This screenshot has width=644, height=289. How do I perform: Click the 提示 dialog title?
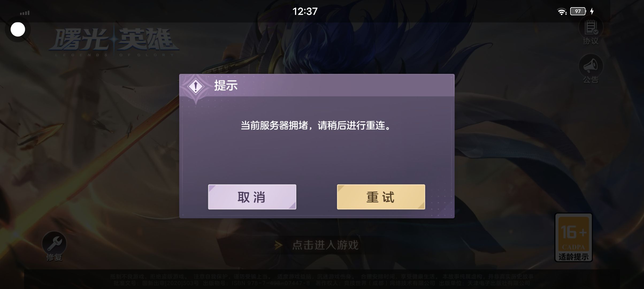(226, 86)
